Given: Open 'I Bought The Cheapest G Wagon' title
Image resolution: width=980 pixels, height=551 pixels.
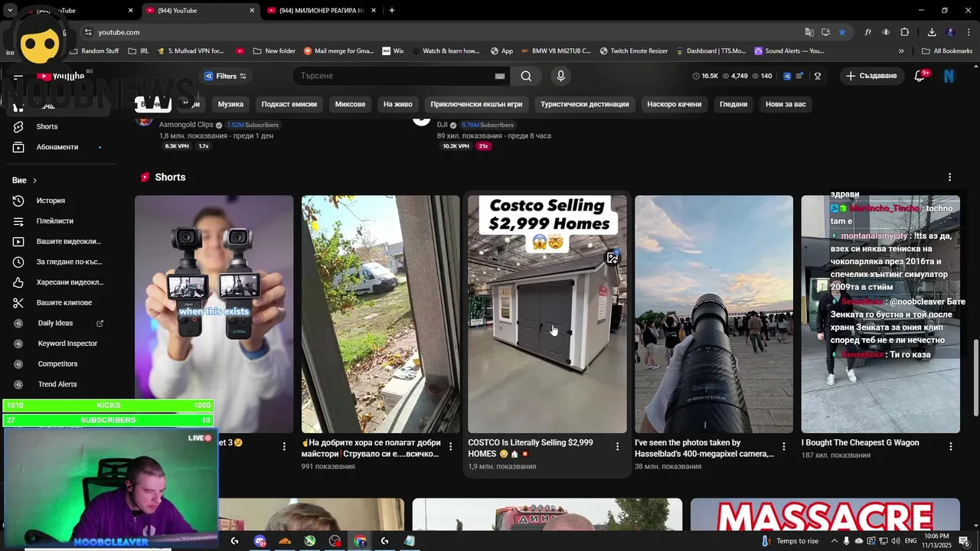Looking at the screenshot, I should coord(860,442).
